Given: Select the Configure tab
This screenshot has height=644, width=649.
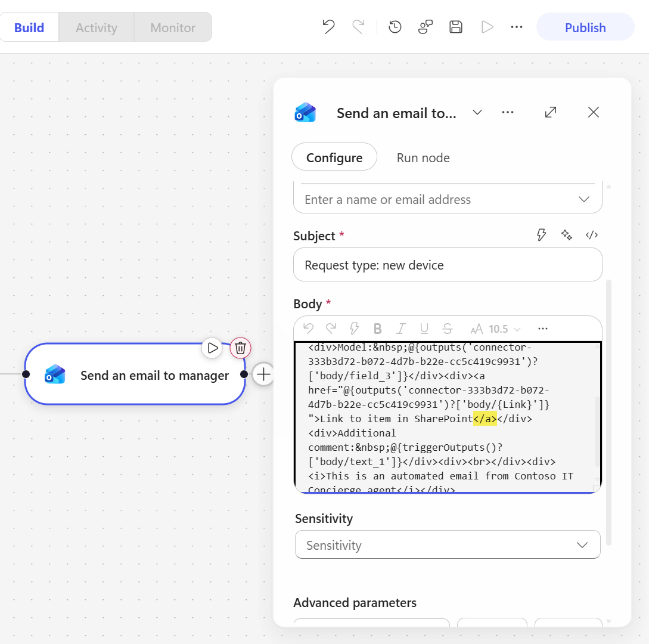Looking at the screenshot, I should [x=334, y=157].
